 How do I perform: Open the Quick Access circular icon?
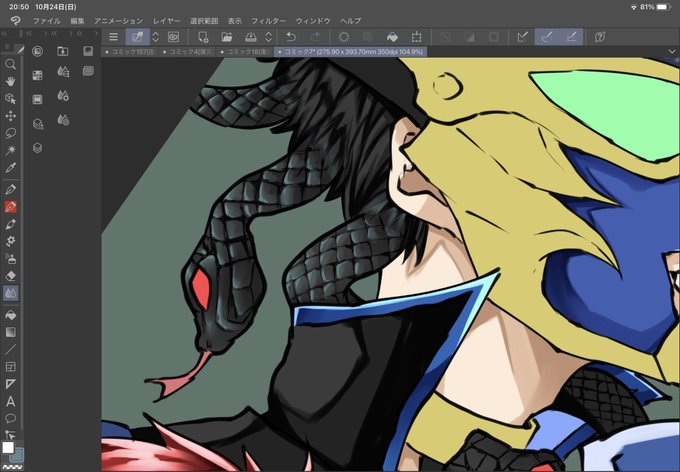pos(38,51)
